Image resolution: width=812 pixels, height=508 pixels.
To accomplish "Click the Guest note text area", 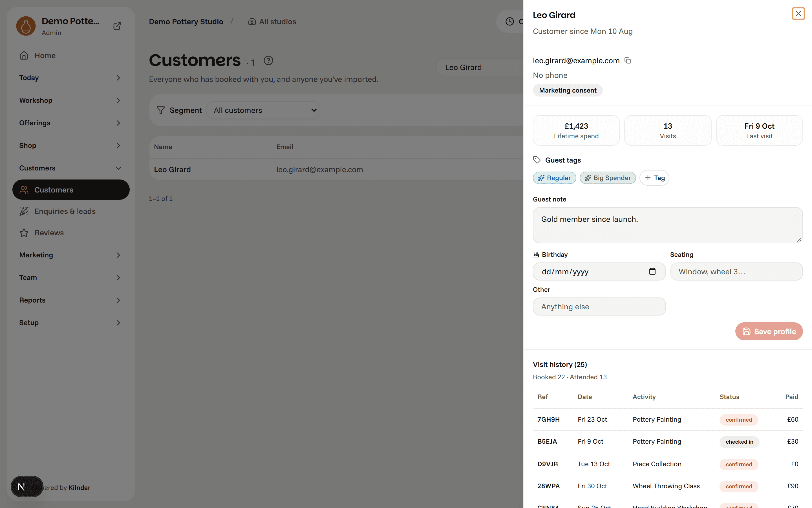I will [x=667, y=225].
